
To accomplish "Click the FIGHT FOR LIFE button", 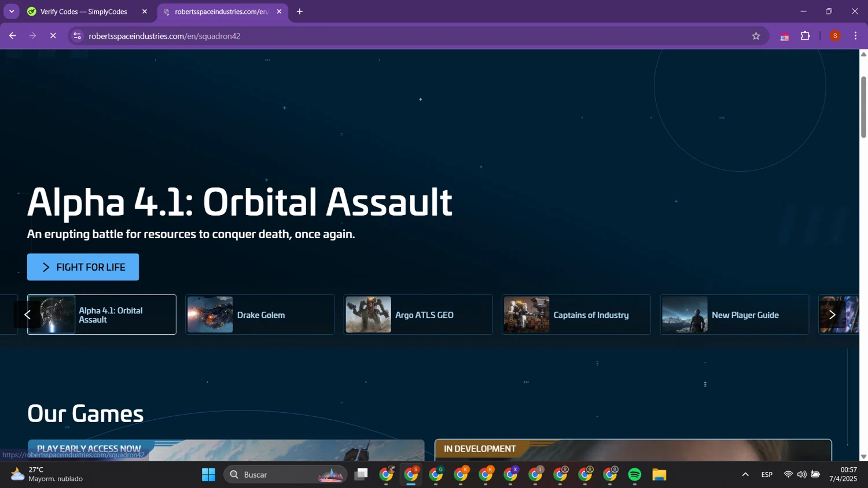I will coord(83,267).
